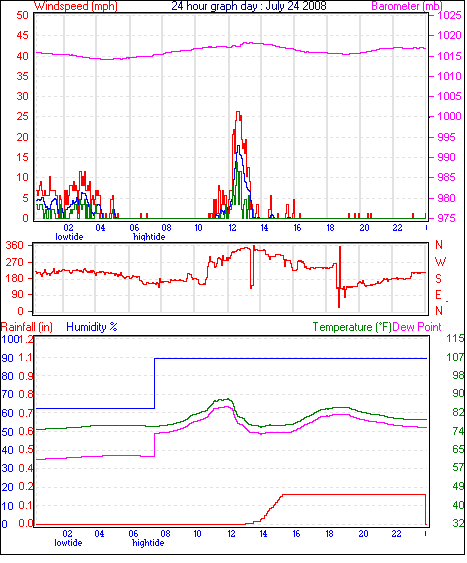This screenshot has height=563, width=467.
Task: Click the lowtide label under the top graph
Action: point(69,237)
